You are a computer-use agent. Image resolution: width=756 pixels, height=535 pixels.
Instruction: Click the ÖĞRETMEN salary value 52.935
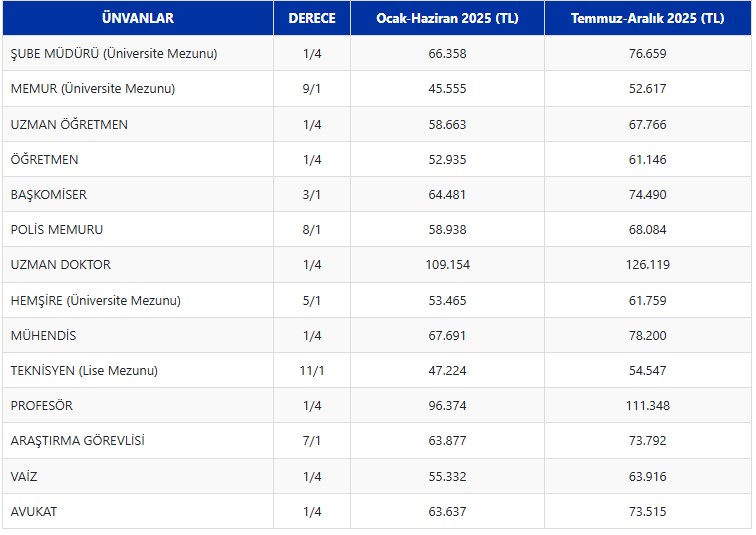(447, 160)
